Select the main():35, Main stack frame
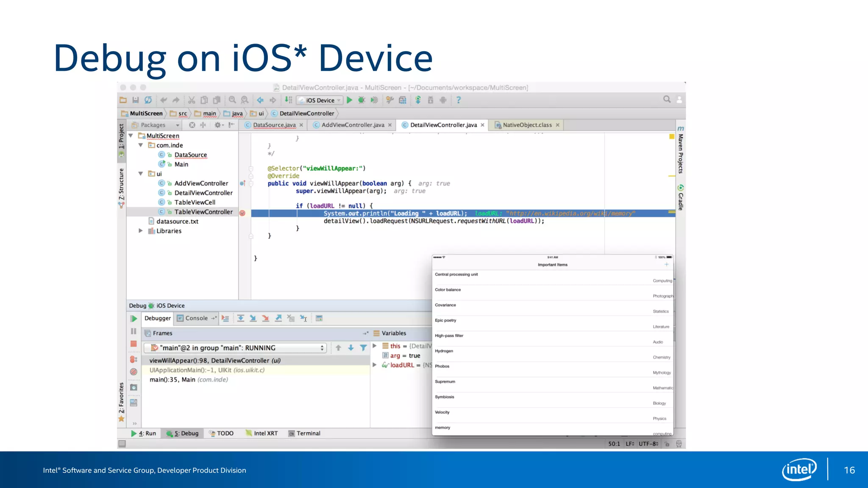This screenshot has width=868, height=488. pos(189,380)
